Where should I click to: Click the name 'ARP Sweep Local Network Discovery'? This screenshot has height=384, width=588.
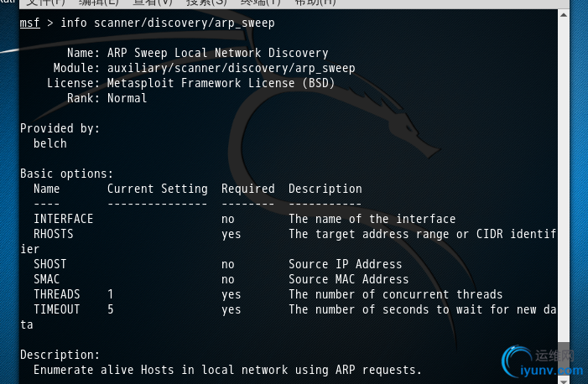coord(217,54)
